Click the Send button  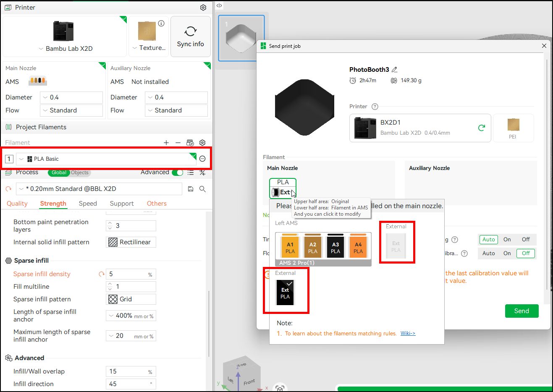point(522,311)
